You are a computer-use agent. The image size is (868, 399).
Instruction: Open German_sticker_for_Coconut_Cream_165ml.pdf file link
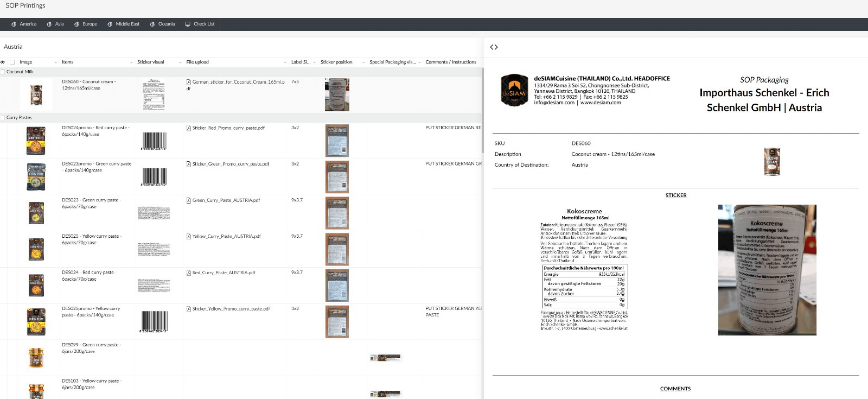(x=238, y=85)
